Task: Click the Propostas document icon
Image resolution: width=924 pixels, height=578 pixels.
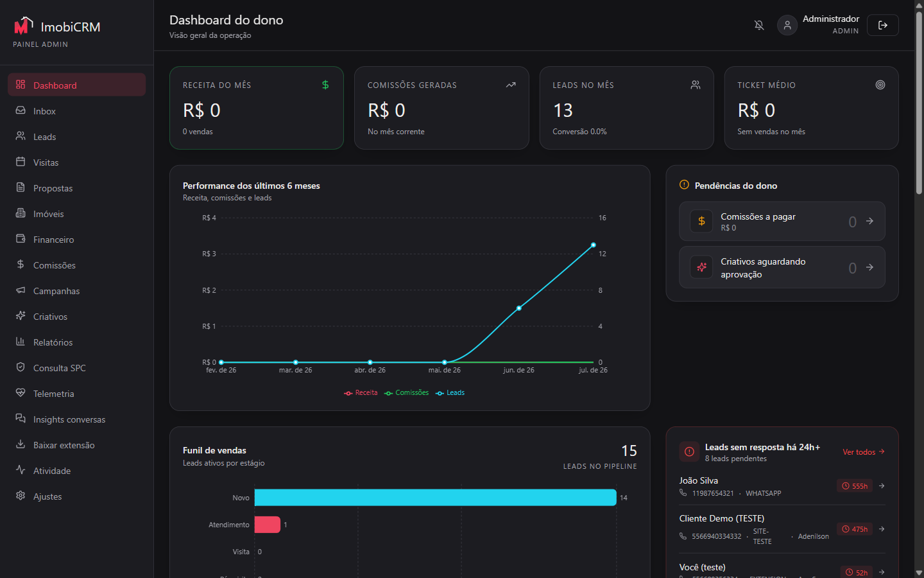Action: pos(21,188)
